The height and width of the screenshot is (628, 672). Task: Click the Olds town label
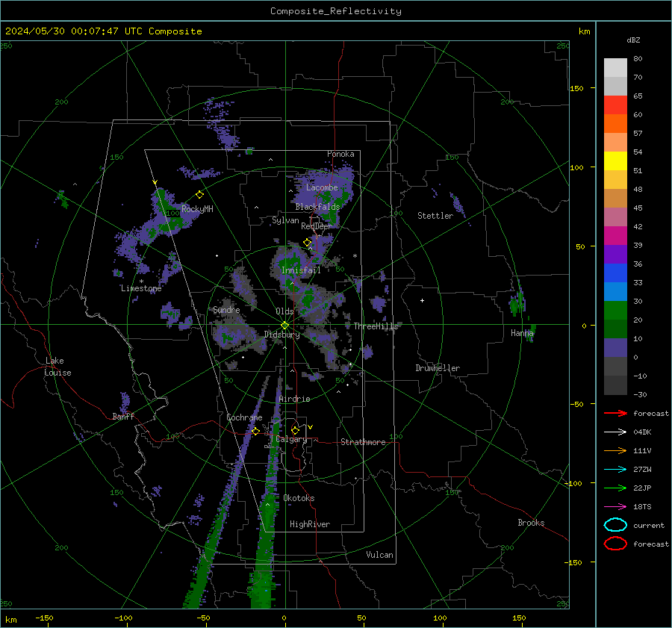tap(284, 311)
